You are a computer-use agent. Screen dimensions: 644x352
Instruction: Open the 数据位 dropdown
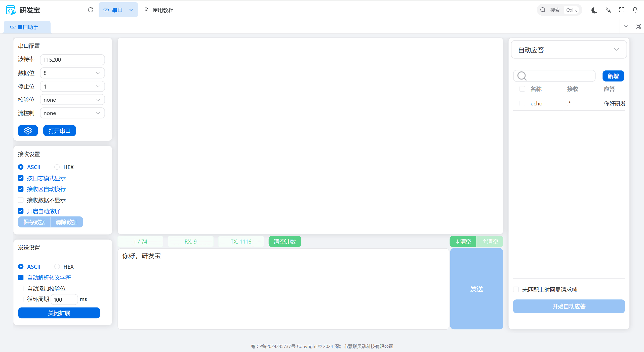coord(72,73)
